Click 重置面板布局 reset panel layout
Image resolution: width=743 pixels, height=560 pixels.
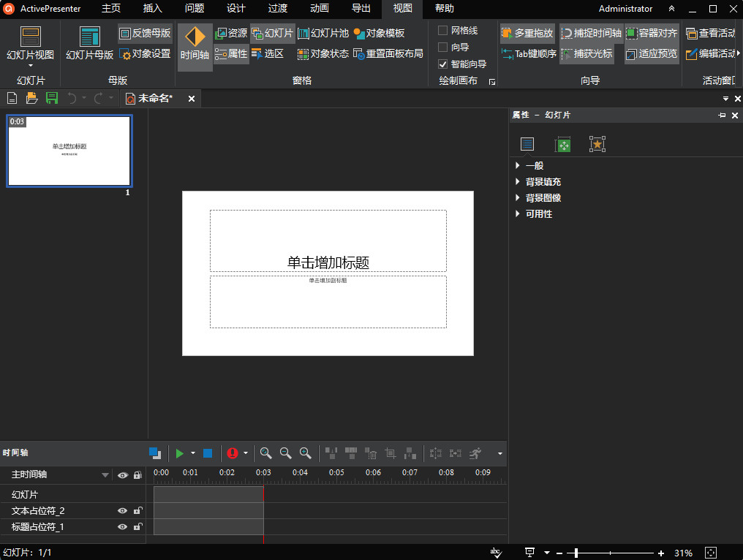388,54
